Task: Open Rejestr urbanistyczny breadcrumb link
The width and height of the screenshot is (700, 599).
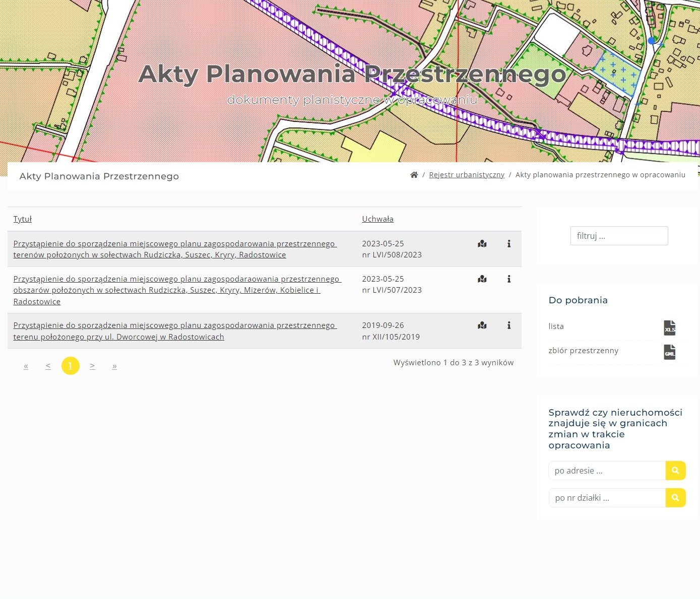Action: (466, 175)
